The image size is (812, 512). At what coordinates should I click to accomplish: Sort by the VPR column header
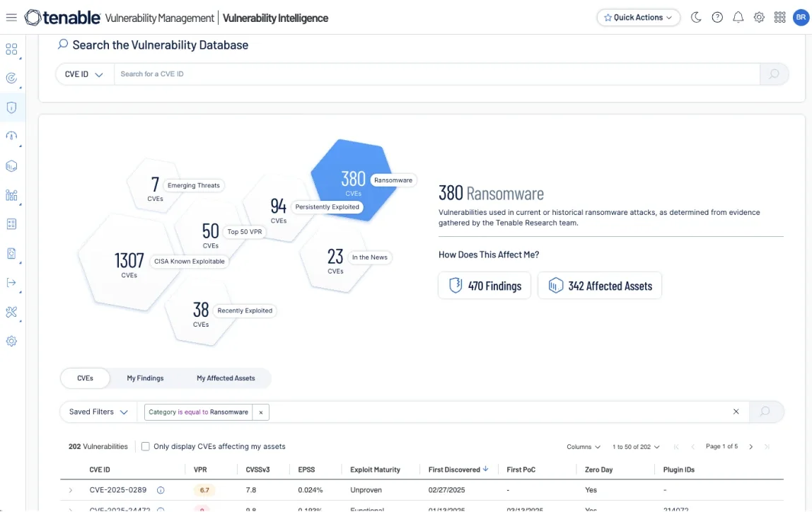click(200, 470)
